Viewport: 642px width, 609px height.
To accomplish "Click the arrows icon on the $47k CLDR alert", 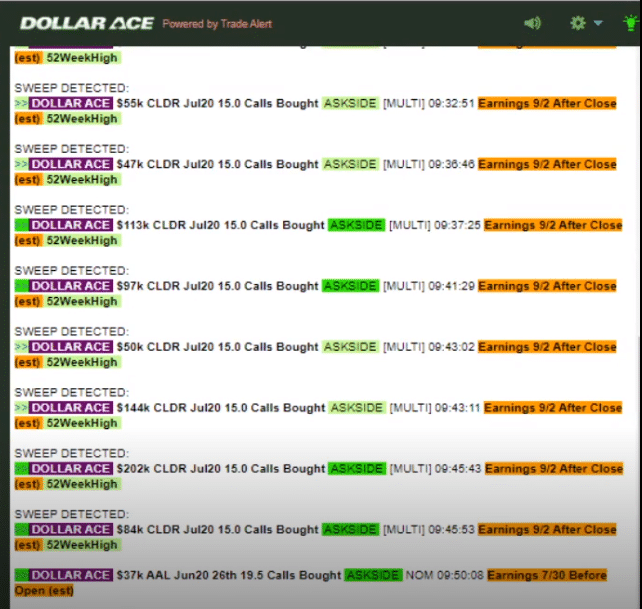I will 21,164.
